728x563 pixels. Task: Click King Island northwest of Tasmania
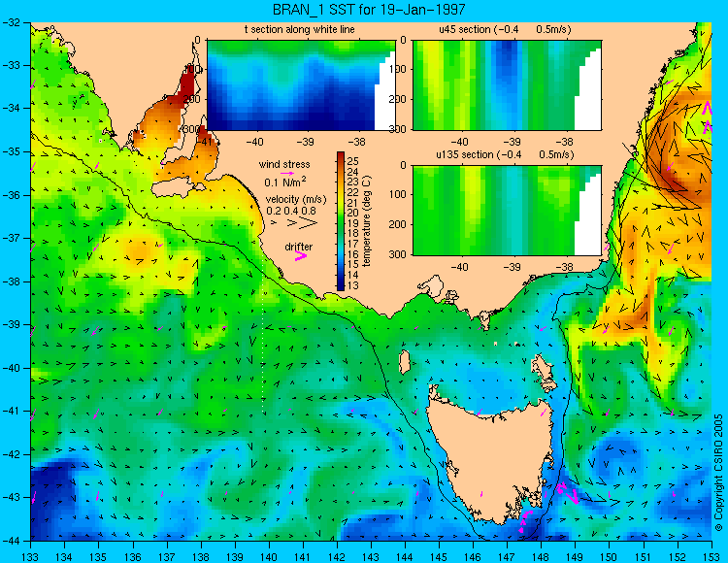pos(405,362)
